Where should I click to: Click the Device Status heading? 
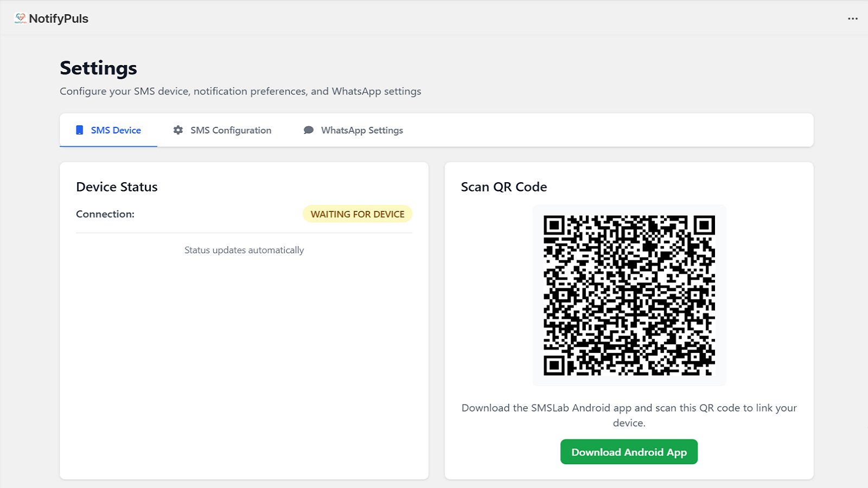pos(117,187)
